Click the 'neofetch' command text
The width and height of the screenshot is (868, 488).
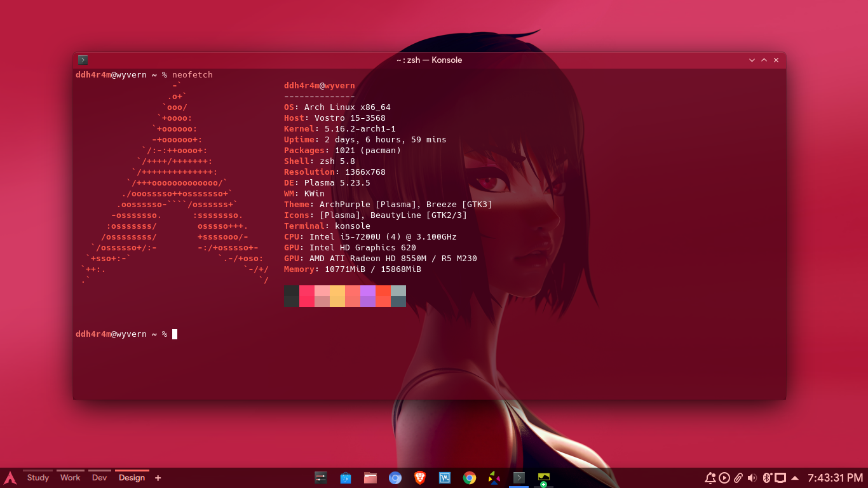[x=192, y=75]
